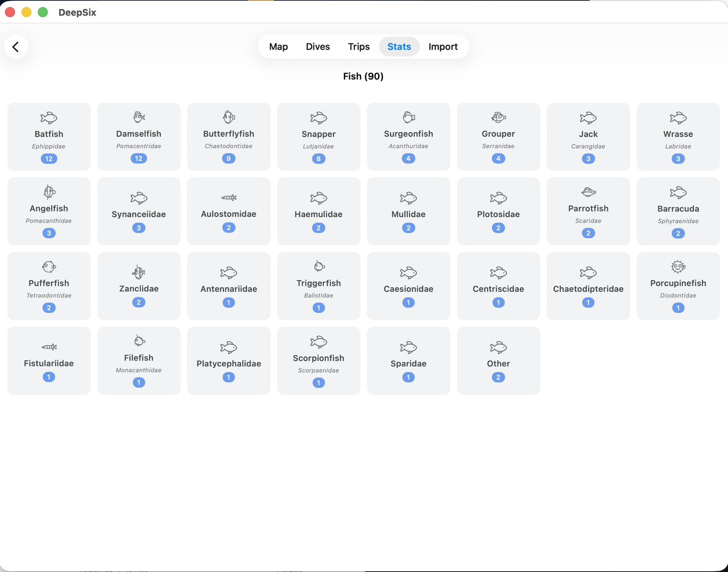Image resolution: width=728 pixels, height=572 pixels.
Task: Click the Batfish fish icon
Action: 49,118
